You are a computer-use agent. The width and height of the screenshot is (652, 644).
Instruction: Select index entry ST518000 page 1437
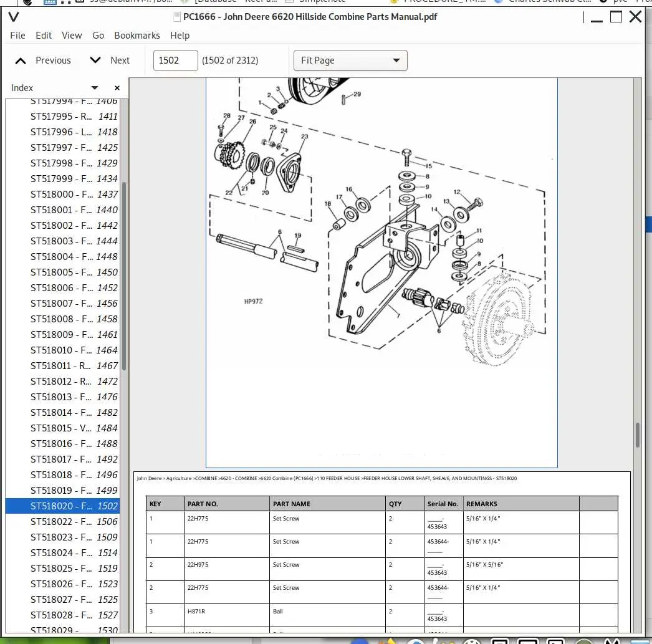click(x=62, y=195)
